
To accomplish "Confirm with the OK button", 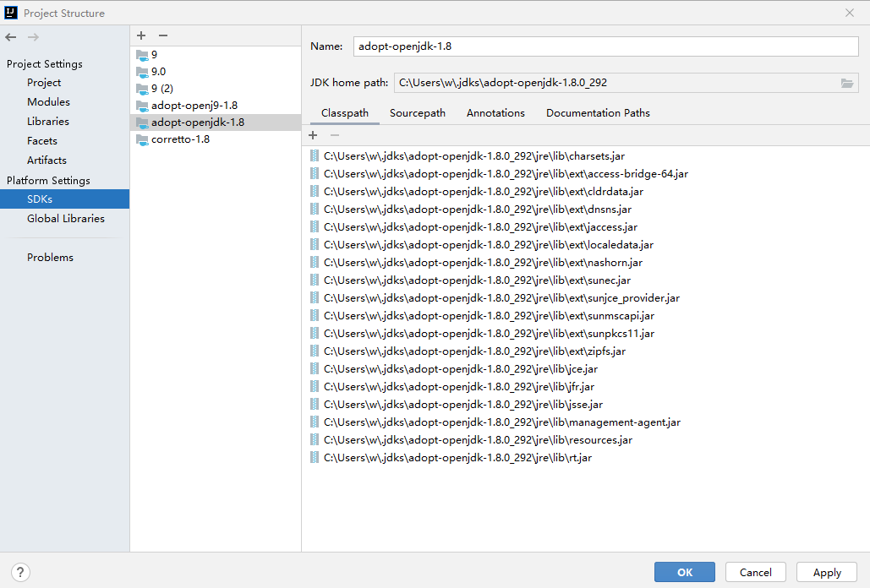I will tap(684, 572).
